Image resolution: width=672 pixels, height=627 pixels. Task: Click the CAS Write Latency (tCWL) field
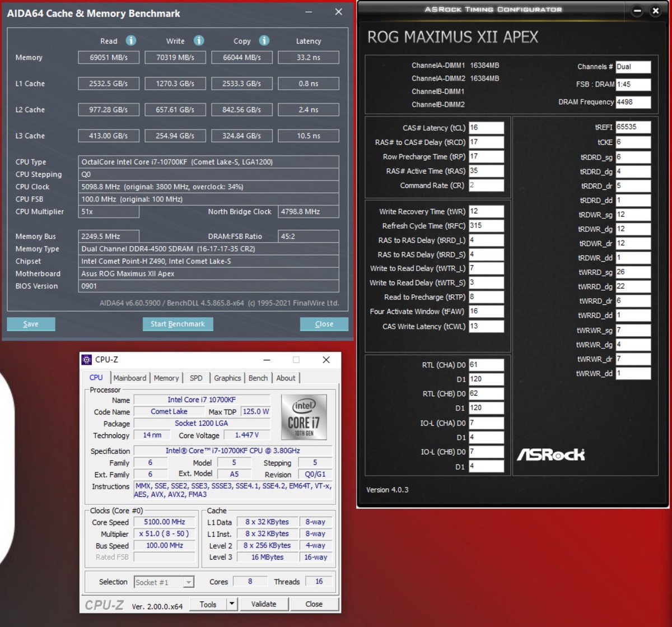pos(486,326)
